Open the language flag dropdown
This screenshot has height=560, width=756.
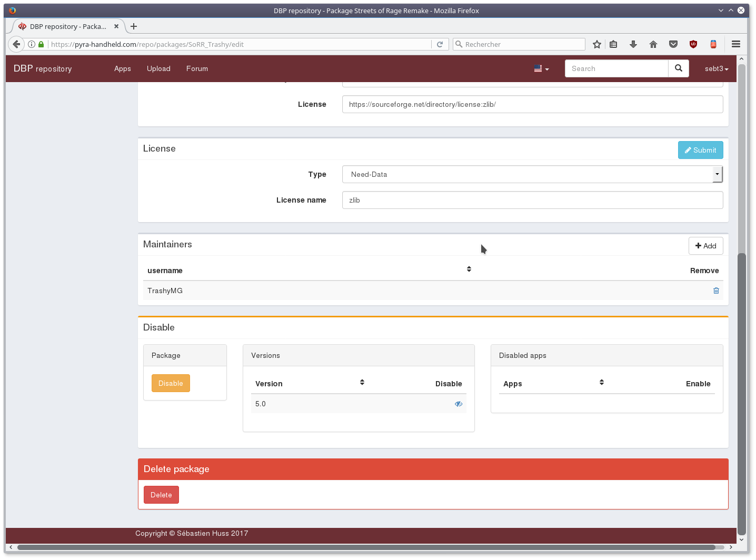[x=541, y=69]
